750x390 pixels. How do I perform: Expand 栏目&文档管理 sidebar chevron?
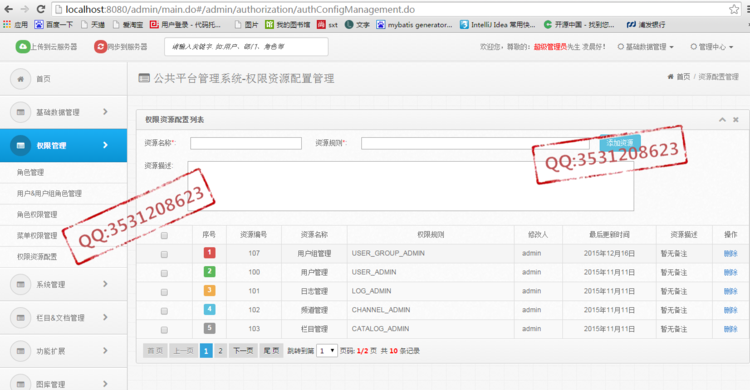click(x=105, y=317)
